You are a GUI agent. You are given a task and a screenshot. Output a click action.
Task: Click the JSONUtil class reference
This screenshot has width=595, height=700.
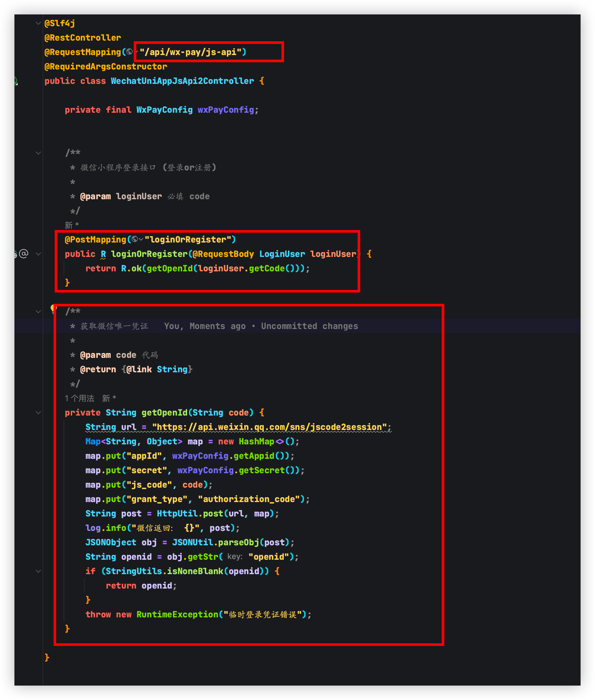point(193,542)
